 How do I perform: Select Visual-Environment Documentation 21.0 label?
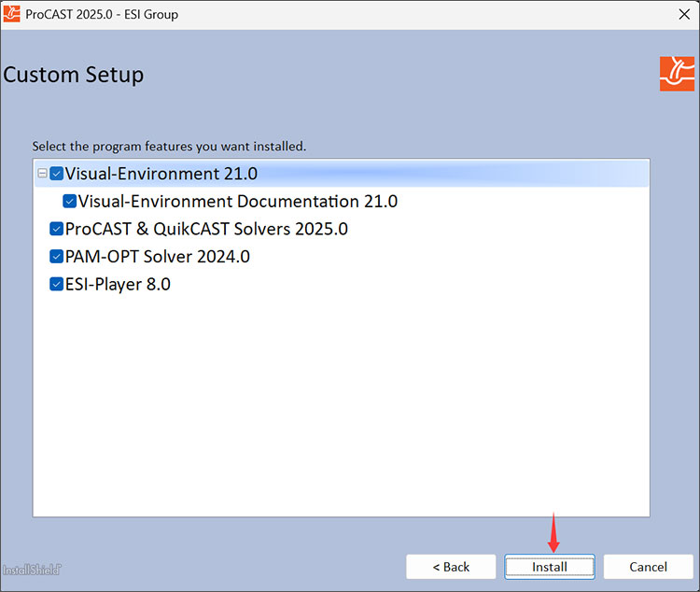(237, 201)
